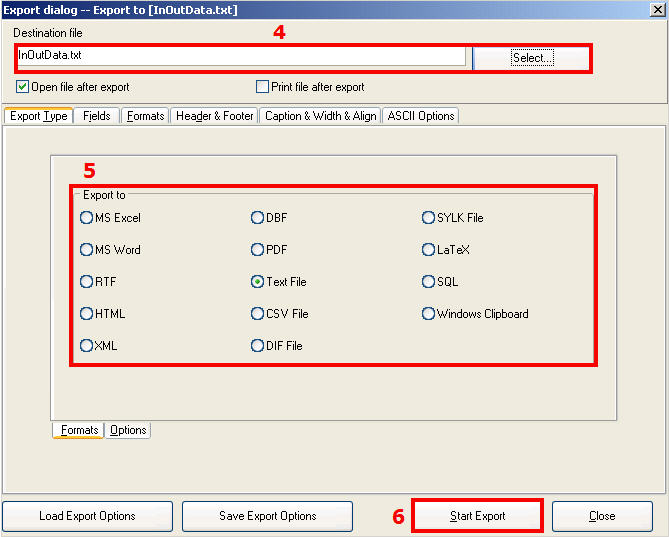The image size is (669, 537).
Task: Uncheck Open file after export
Action: coord(23,87)
